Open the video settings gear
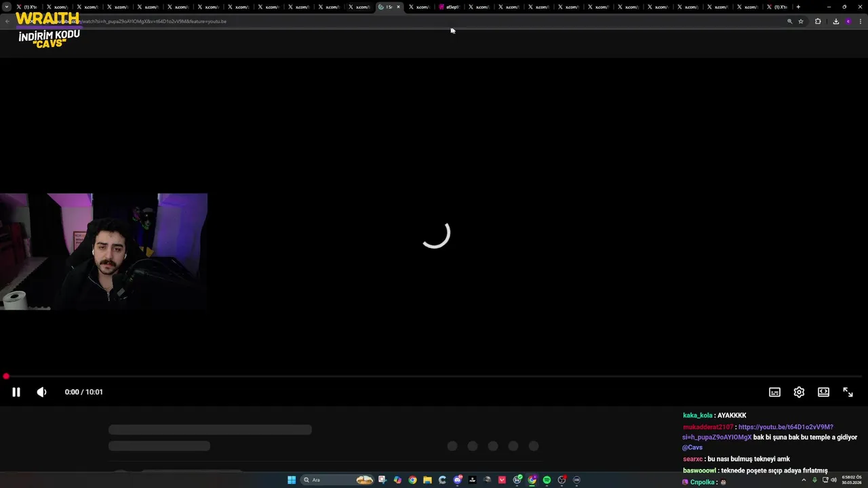 (x=799, y=392)
